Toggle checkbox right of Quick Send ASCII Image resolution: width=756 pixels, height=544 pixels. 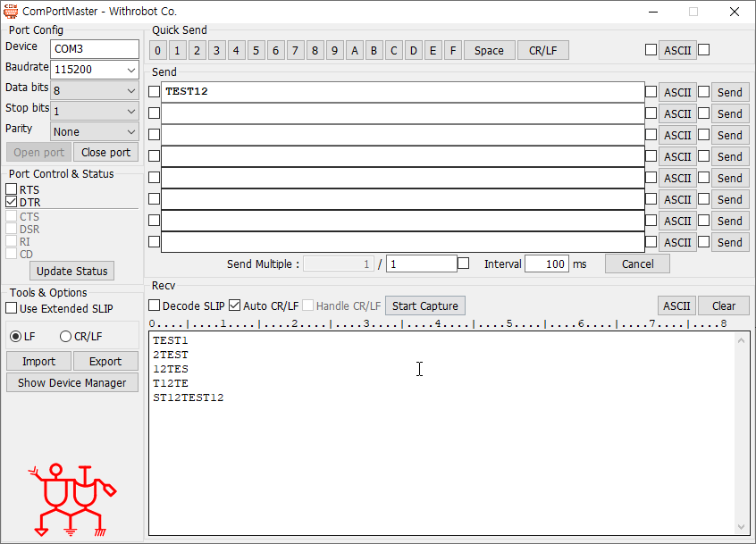pos(704,50)
